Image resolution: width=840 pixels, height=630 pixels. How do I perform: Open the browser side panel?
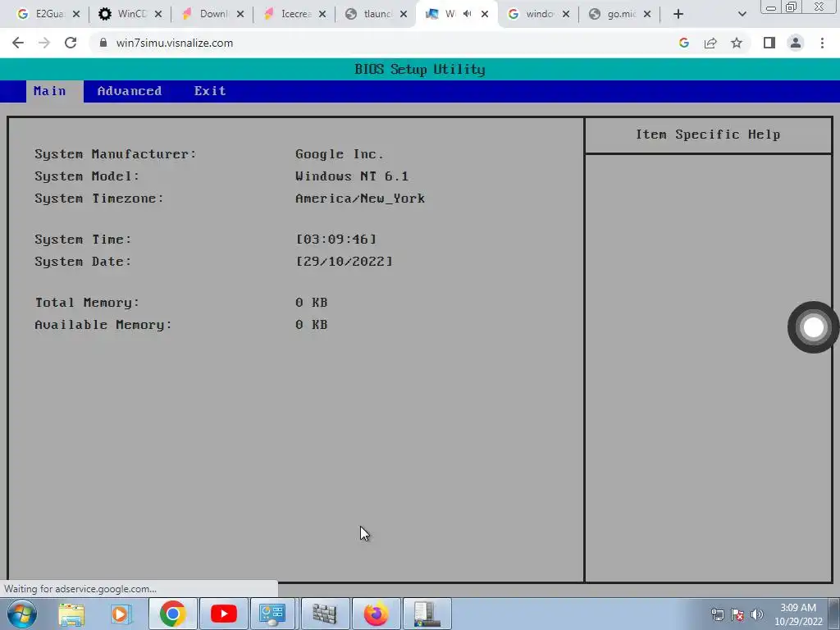pyautogui.click(x=769, y=43)
